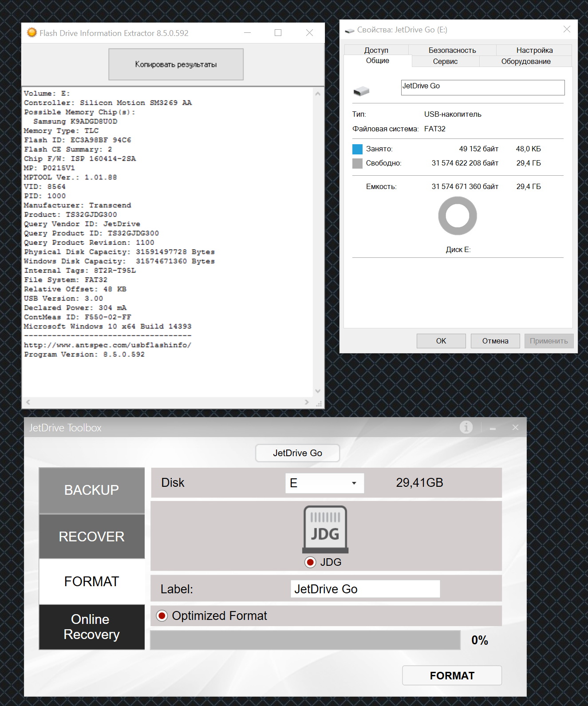The height and width of the screenshot is (706, 588).
Task: Click the Flash Drive Information Extractor sun icon
Action: (x=32, y=32)
